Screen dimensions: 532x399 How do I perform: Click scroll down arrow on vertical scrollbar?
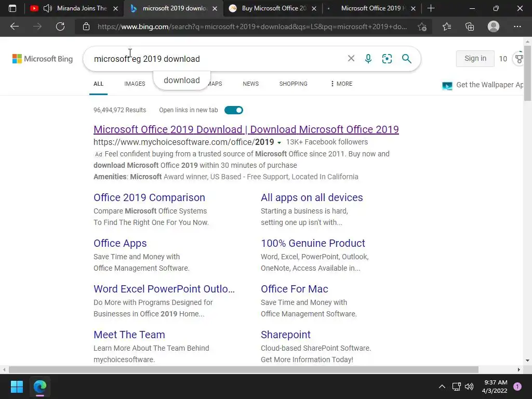coord(527,361)
